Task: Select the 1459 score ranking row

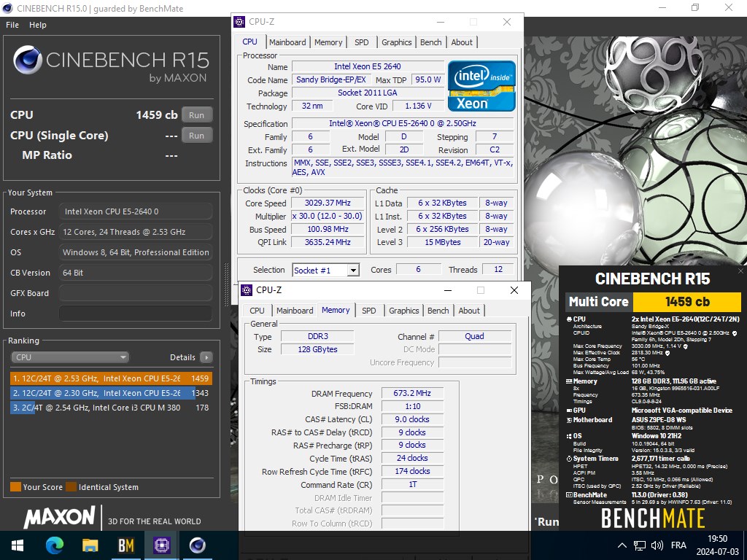Action: coord(111,378)
